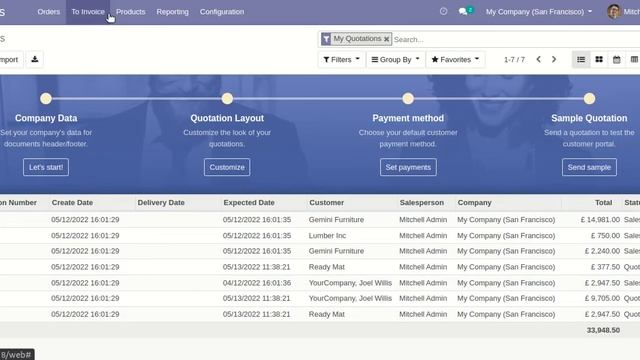This screenshot has width=640, height=360.
Task: Go to previous page arrow
Action: [x=538, y=59]
